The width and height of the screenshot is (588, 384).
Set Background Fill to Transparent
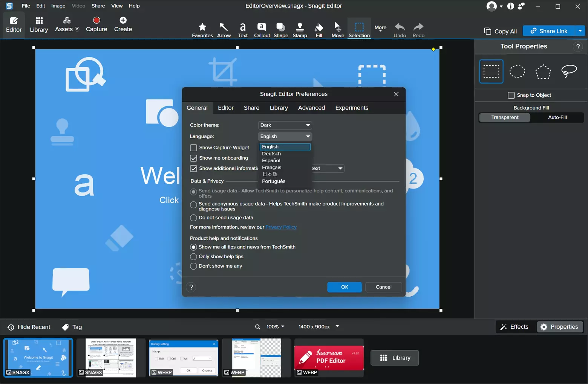(x=505, y=117)
